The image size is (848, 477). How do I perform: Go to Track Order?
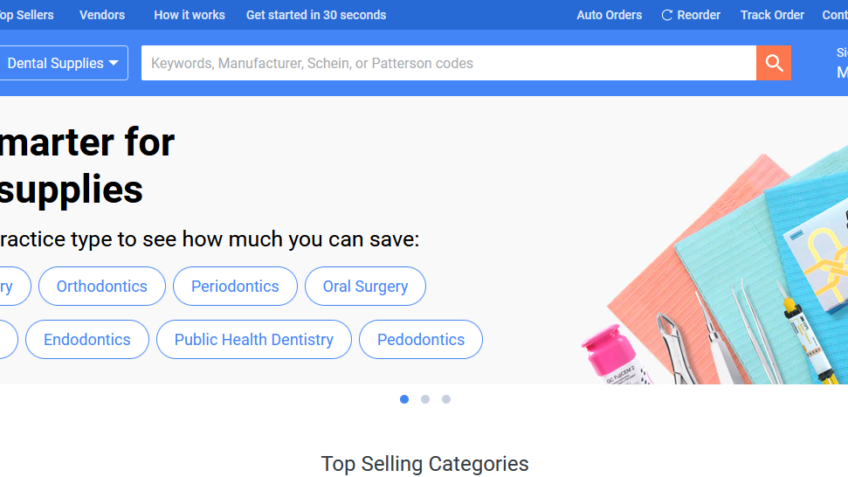[x=772, y=15]
